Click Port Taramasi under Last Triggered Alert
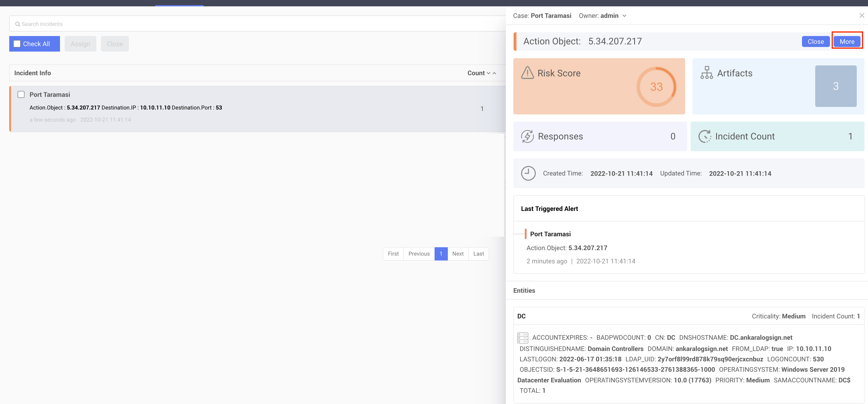This screenshot has width=868, height=404. 550,234
